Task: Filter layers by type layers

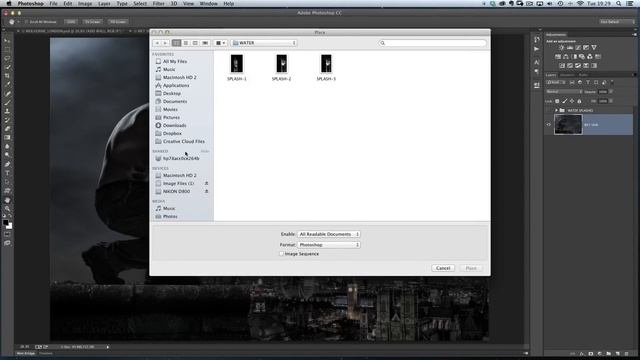Action: 588,82
